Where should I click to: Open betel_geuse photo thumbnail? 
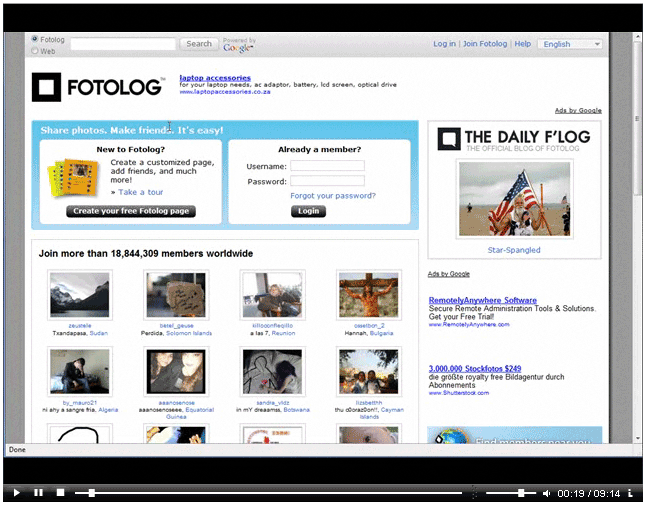click(176, 295)
